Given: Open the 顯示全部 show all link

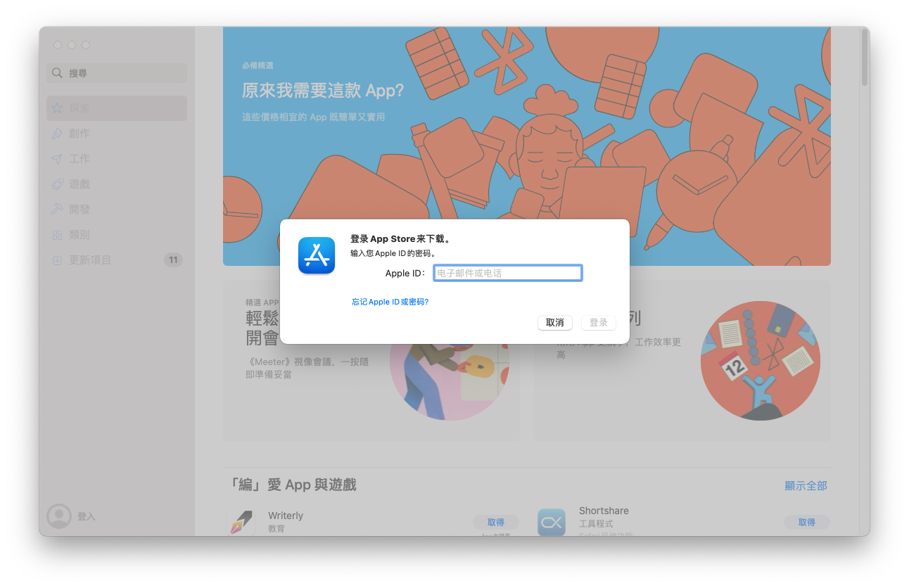Looking at the screenshot, I should click(806, 486).
